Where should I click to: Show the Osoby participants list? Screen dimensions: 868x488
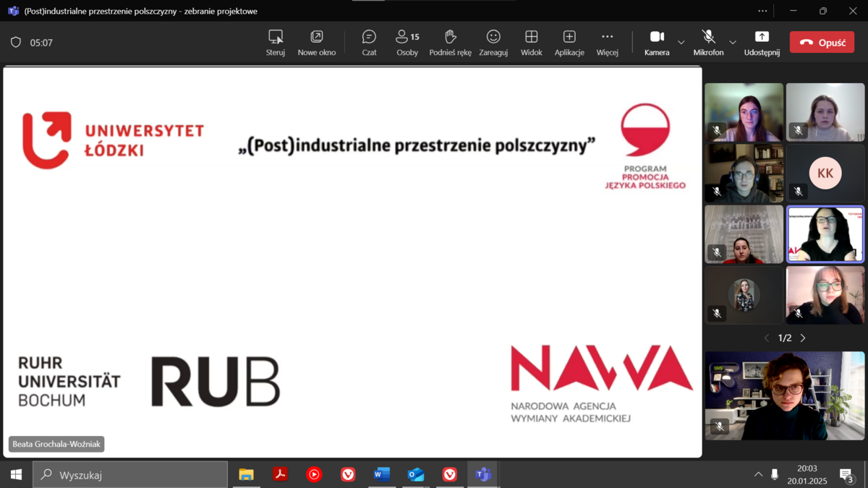point(407,43)
